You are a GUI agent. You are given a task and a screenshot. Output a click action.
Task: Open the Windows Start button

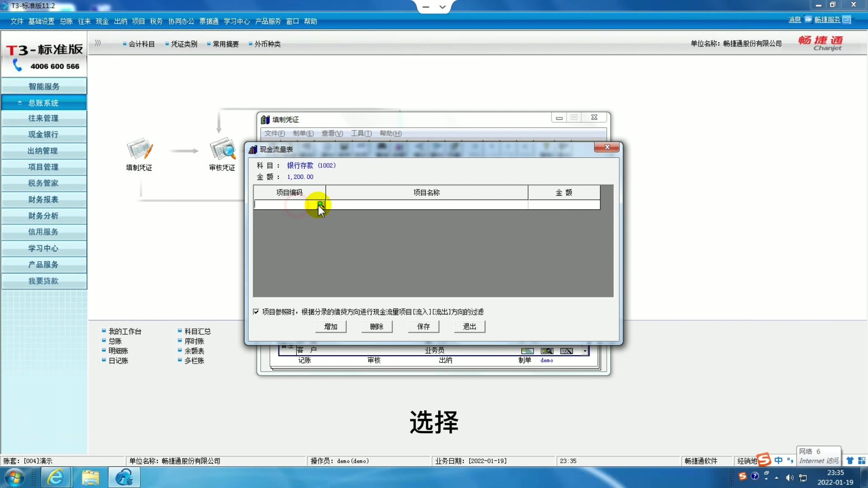coord(14,477)
